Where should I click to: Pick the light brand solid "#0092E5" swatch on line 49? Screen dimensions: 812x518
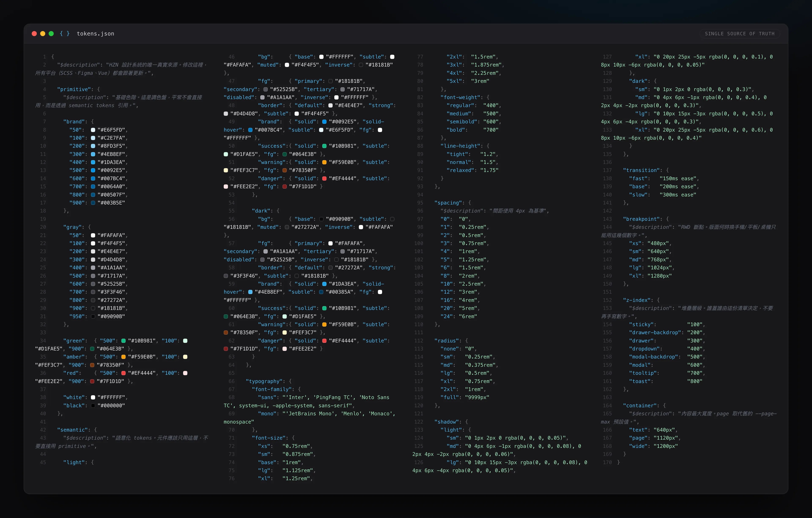pyautogui.click(x=324, y=122)
